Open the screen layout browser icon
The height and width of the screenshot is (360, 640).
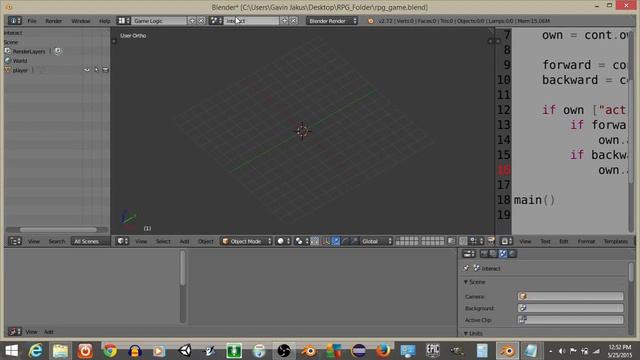pyautogui.click(x=124, y=20)
